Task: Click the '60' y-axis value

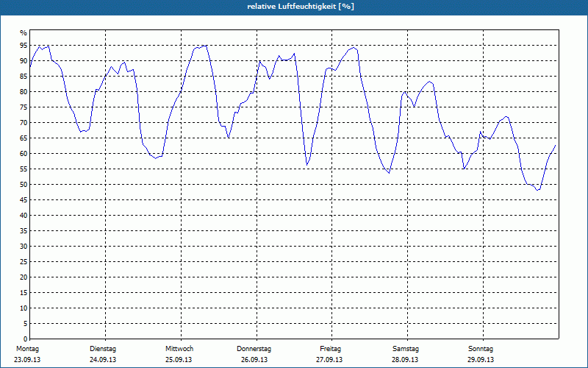Action: click(x=24, y=154)
